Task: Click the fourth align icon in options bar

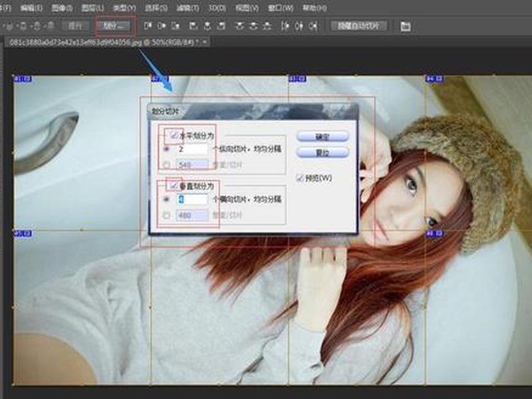Action: coord(193,26)
